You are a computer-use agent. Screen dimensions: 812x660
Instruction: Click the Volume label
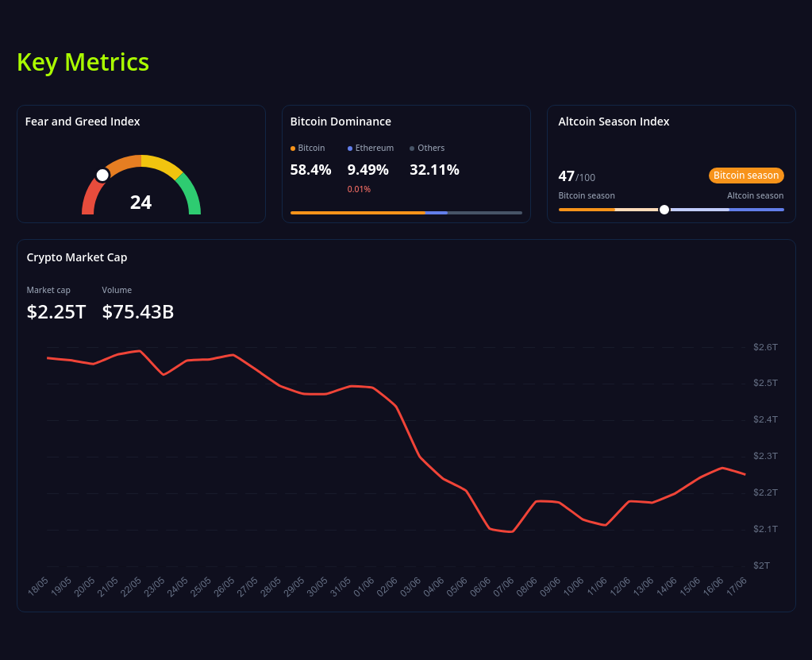pos(117,290)
